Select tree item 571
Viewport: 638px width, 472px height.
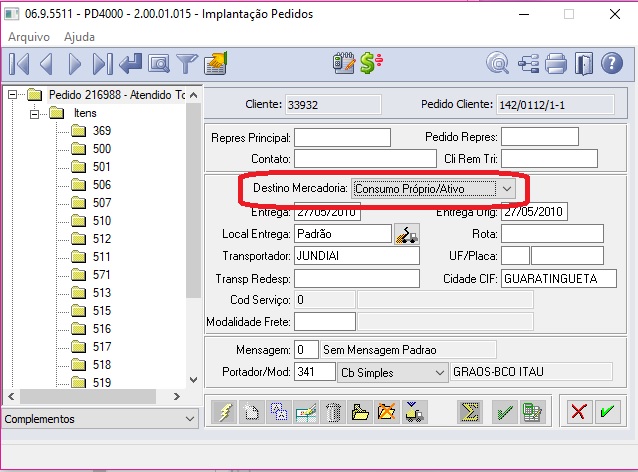(102, 275)
